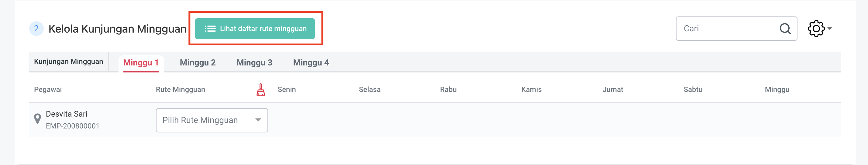Open the Minggu 3 tab
This screenshot has width=868, height=165.
[x=254, y=63]
